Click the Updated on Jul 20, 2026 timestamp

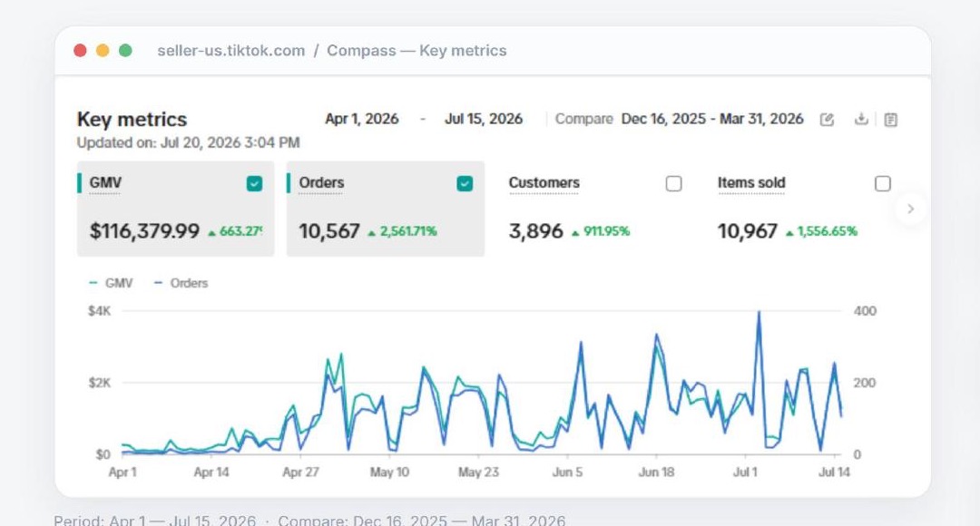point(188,142)
